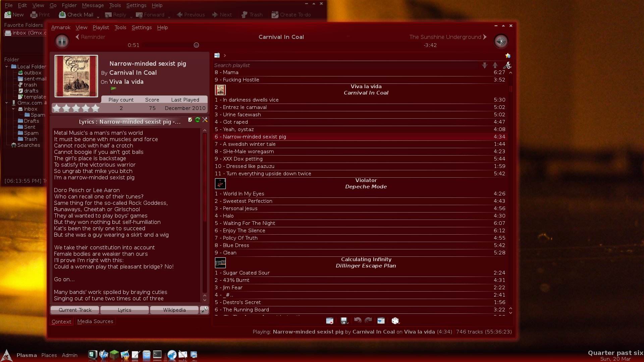Image resolution: width=644 pixels, height=362 pixels.
Task: Open Amarok's Settings menu
Action: click(142, 27)
